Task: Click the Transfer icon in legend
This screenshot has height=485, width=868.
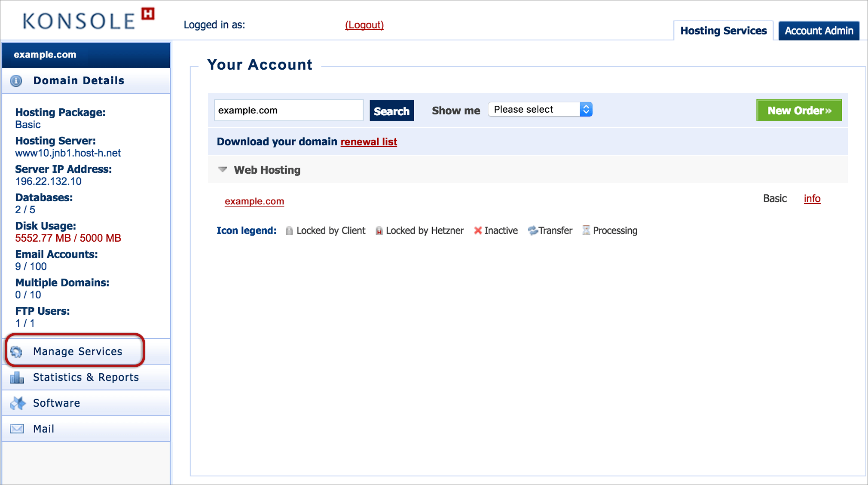Action: [x=532, y=230]
